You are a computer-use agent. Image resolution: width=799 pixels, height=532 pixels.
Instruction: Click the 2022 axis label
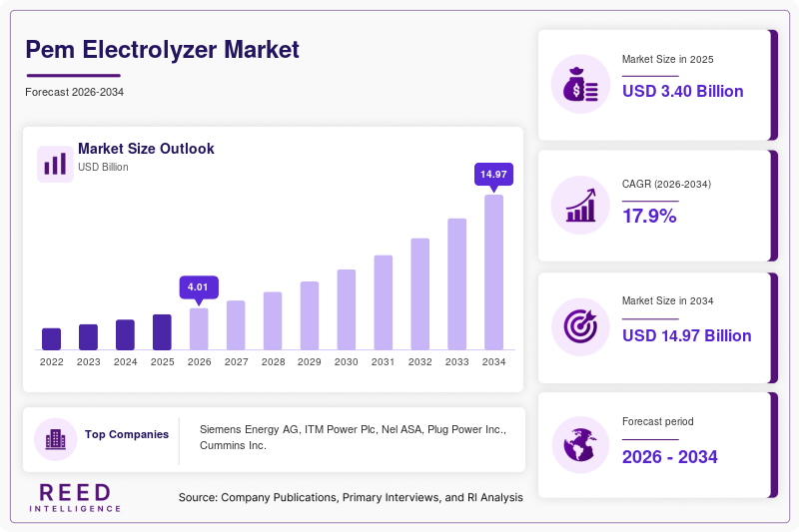52,362
